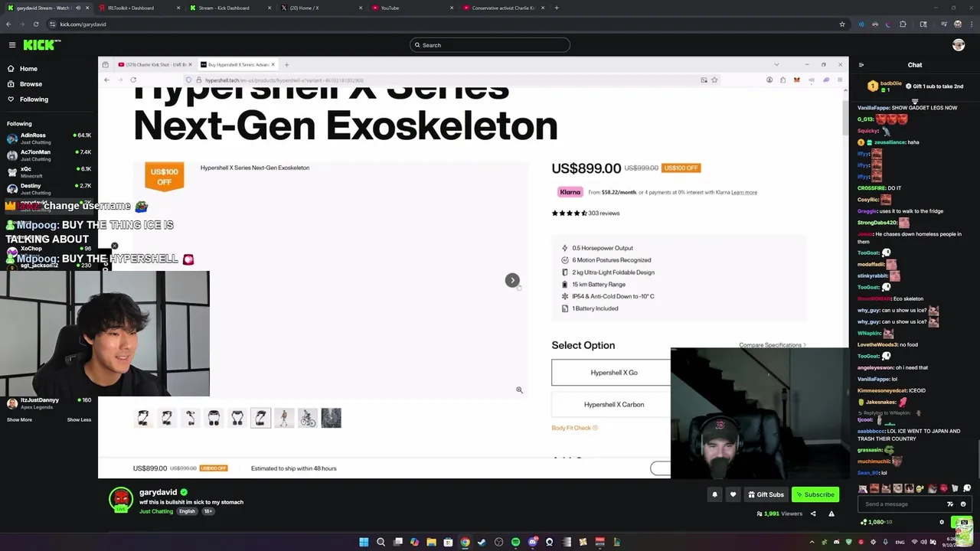Share the stream icon
Image resolution: width=980 pixels, height=551 pixels.
(813, 514)
